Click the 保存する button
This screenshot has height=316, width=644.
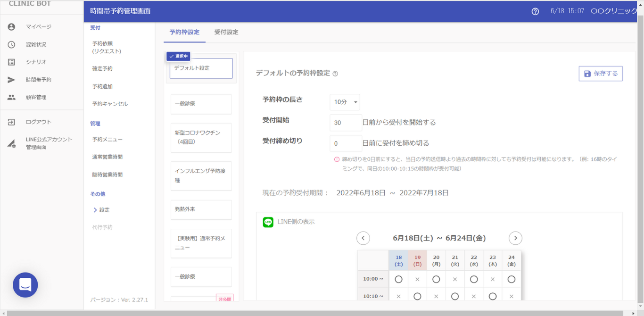(x=600, y=74)
